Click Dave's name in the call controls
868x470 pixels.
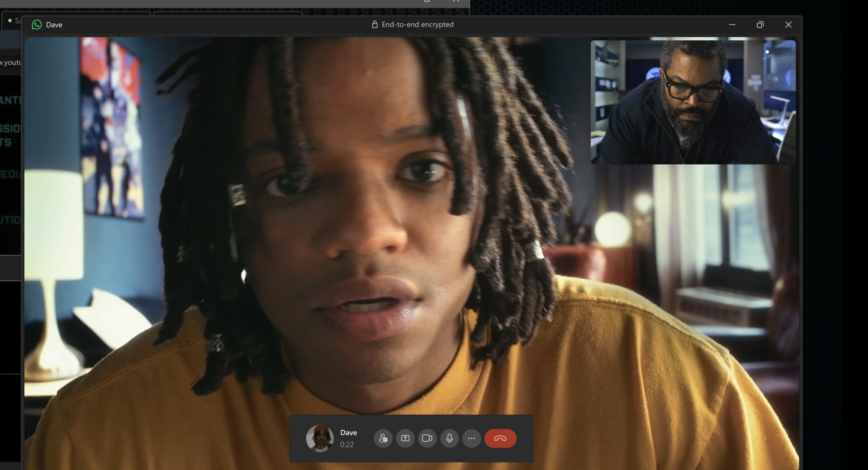(349, 433)
